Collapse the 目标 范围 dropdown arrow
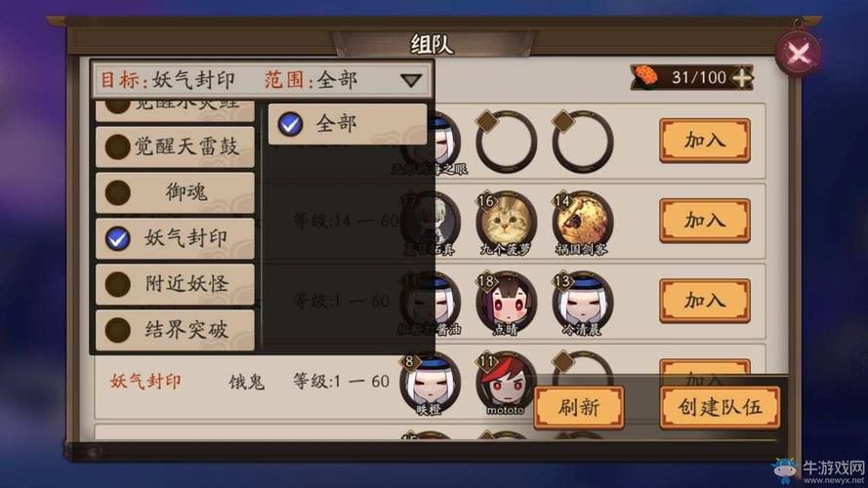Viewport: 868px width, 488px height. [x=411, y=81]
